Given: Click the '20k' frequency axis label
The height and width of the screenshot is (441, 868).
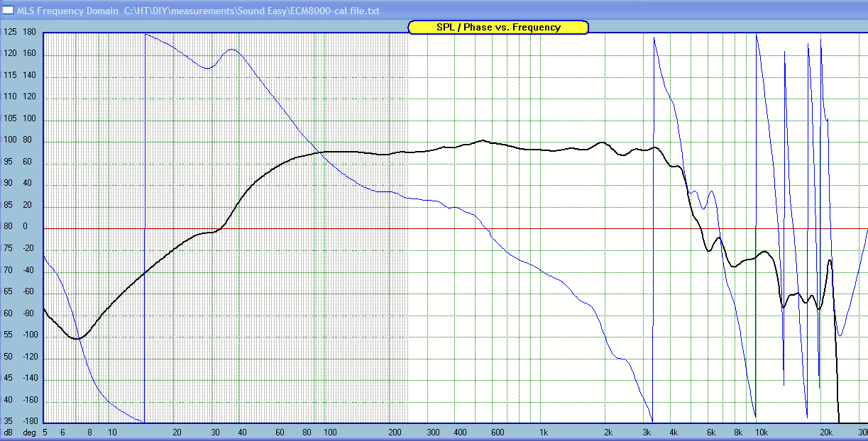Looking at the screenshot, I should (827, 432).
